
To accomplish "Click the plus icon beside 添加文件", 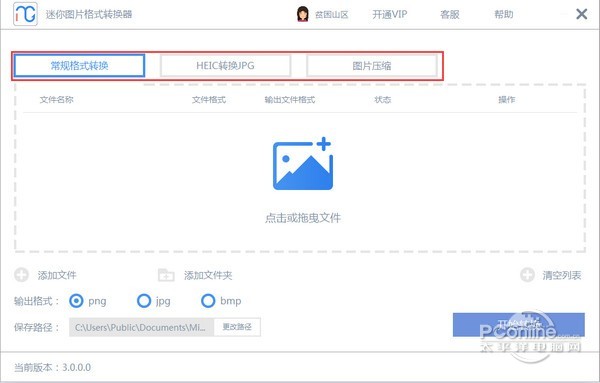I will coord(21,275).
